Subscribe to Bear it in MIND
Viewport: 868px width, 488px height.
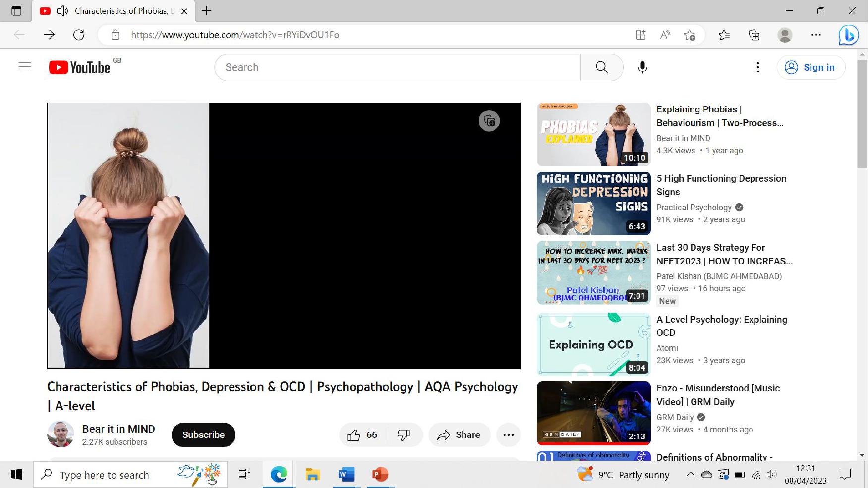click(203, 435)
